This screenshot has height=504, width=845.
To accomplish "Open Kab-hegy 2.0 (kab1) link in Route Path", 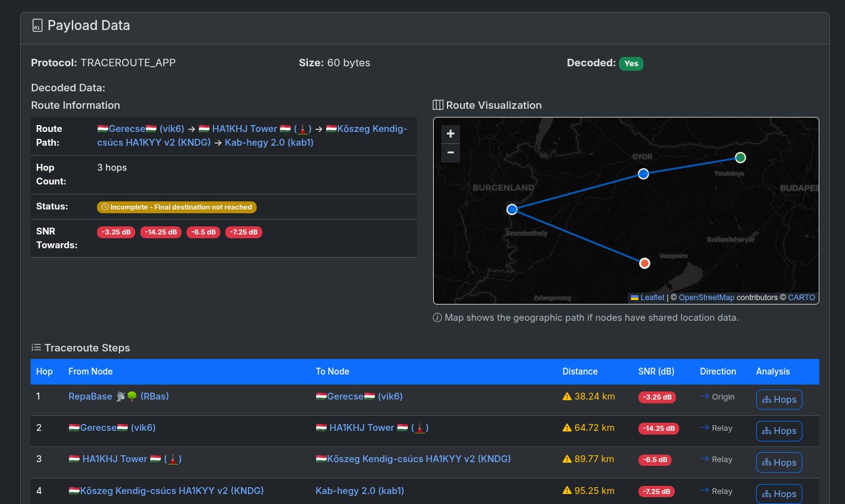I will pos(269,143).
